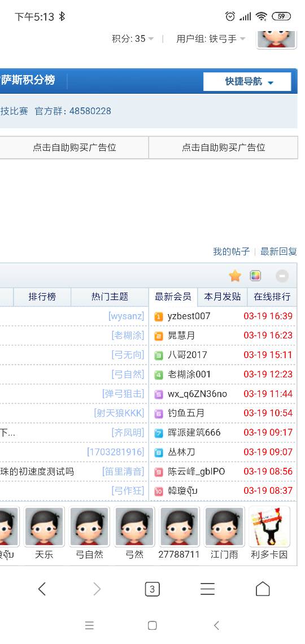Open the browser hamburger menu

click(207, 589)
